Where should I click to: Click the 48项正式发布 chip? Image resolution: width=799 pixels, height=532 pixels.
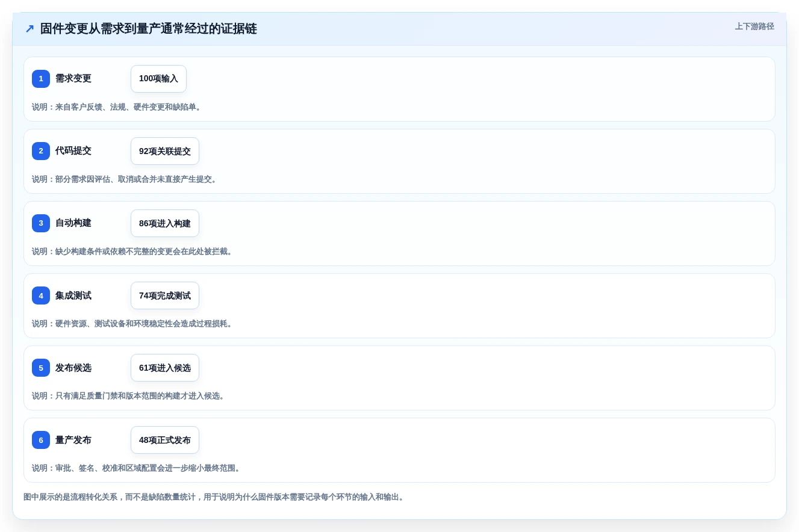coord(165,440)
